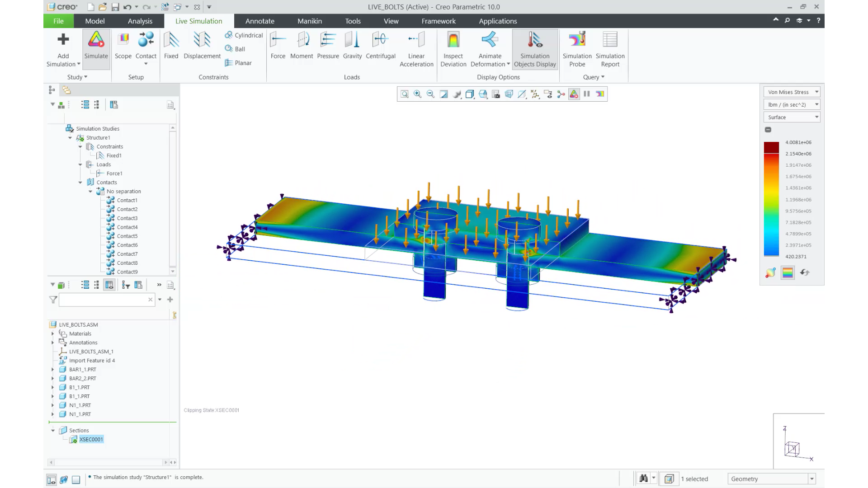Switch to the Annotate tab
The width and height of the screenshot is (868, 488).
[x=260, y=21]
